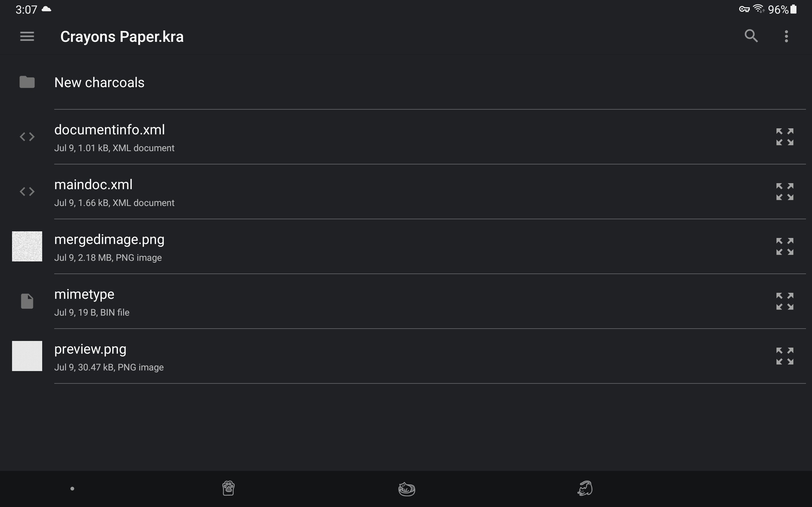Open the three-dot overflow menu

coord(786,36)
